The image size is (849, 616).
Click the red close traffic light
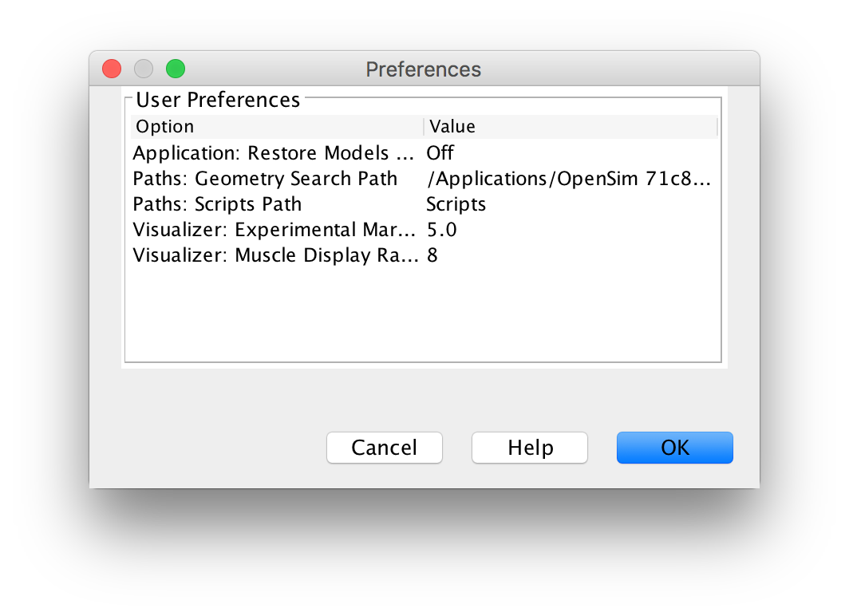click(x=111, y=69)
